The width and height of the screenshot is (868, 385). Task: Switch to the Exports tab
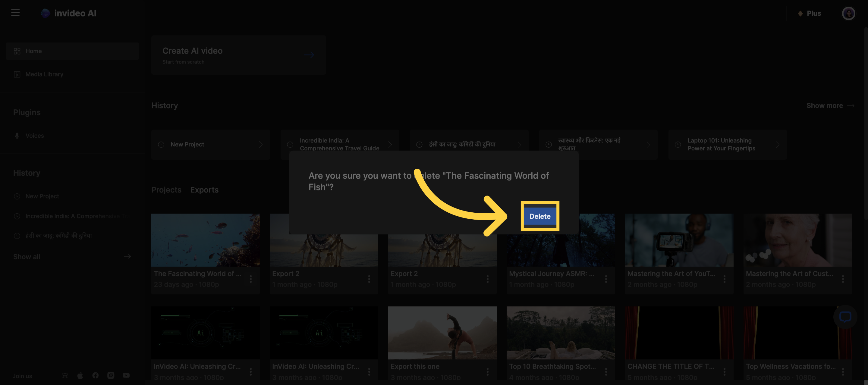tap(204, 189)
